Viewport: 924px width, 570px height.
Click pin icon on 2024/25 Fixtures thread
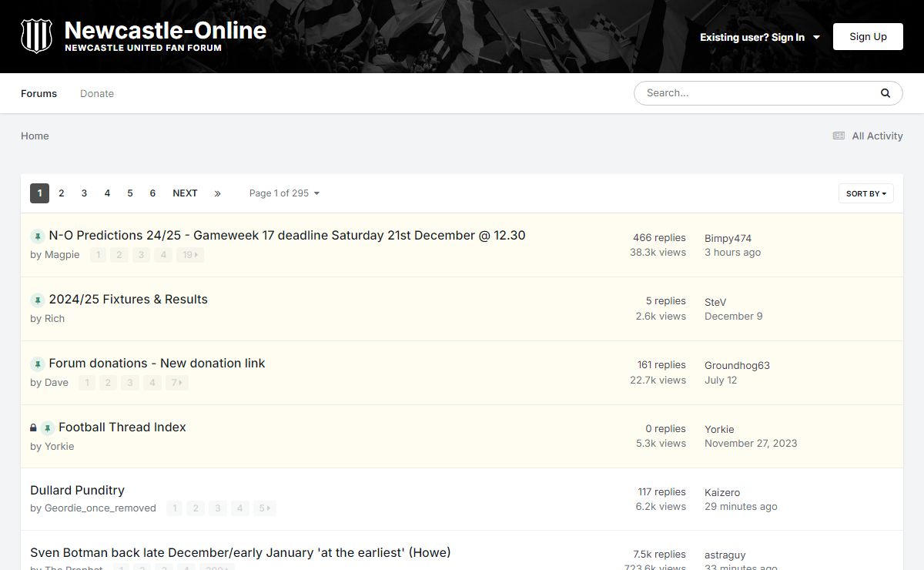pos(37,300)
